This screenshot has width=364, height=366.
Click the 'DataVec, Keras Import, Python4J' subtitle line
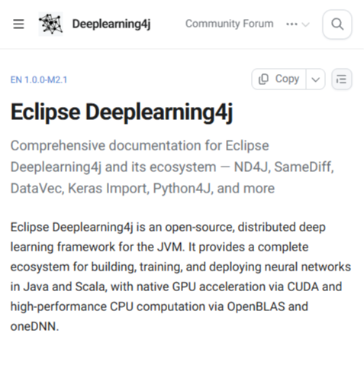(143, 188)
